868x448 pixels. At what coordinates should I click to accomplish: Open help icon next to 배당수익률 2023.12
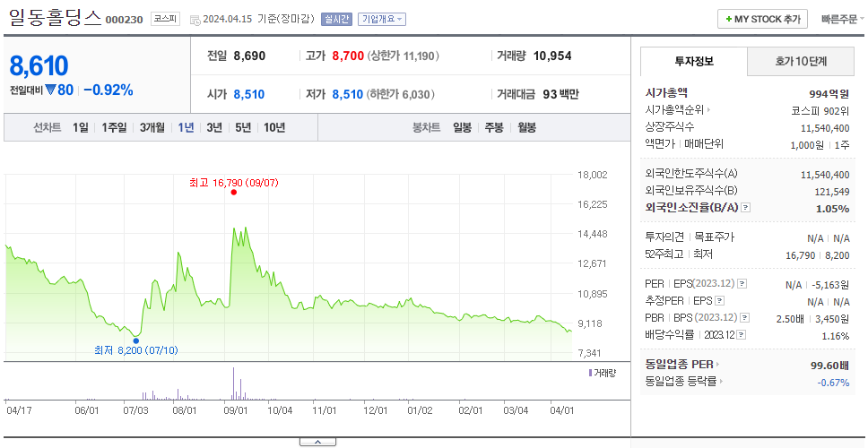click(x=742, y=335)
